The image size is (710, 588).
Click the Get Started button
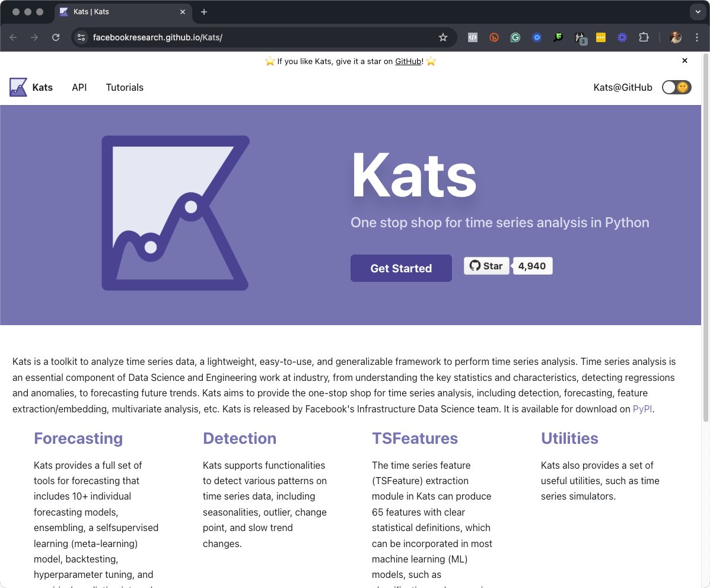(x=401, y=268)
